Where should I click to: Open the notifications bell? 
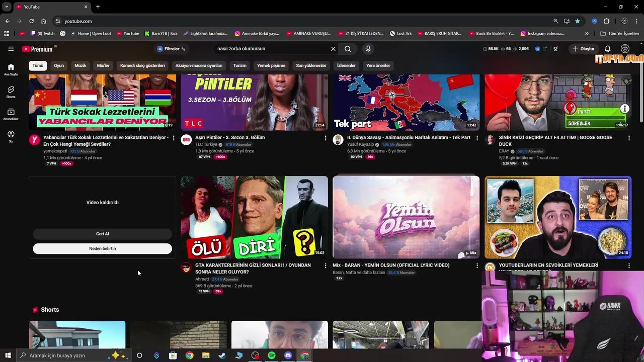(608, 49)
